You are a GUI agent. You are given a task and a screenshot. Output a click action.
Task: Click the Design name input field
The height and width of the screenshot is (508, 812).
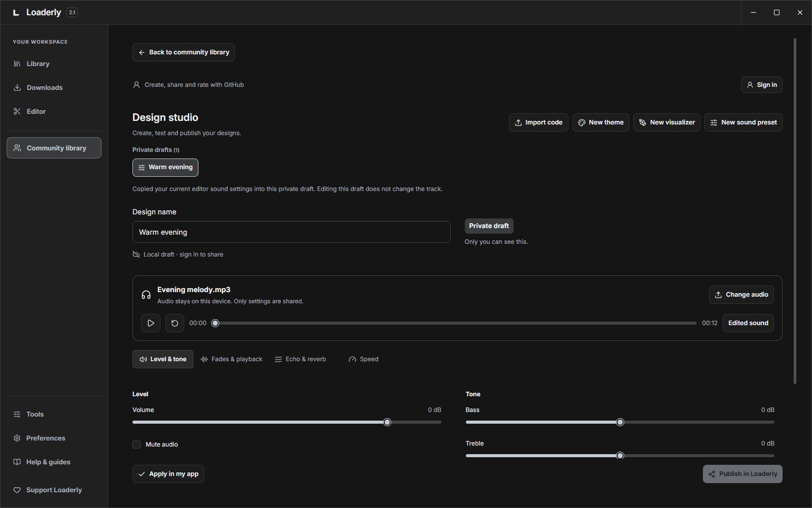[291, 232]
